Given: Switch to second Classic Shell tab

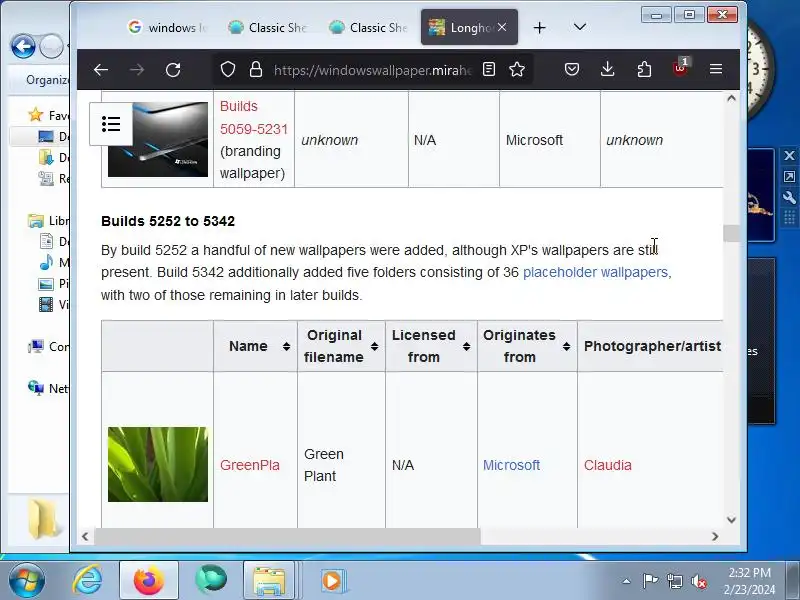Looking at the screenshot, I should [368, 28].
